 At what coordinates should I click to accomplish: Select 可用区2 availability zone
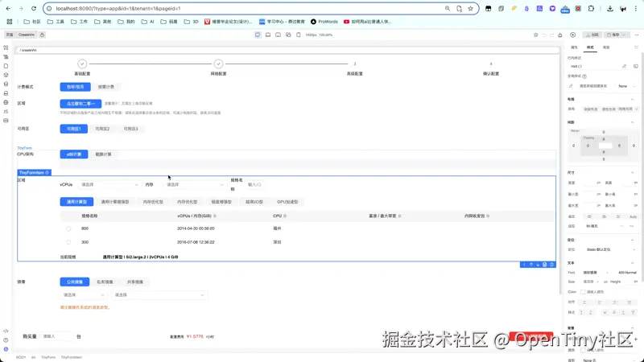pos(102,129)
